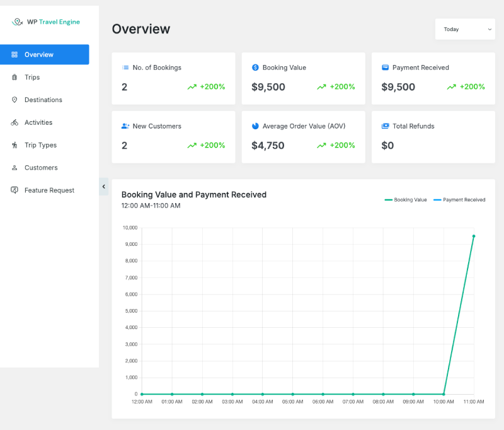Screen dimensions: 504x430
Task: Click the Booking Value and Payment Received title
Action: coord(194,195)
